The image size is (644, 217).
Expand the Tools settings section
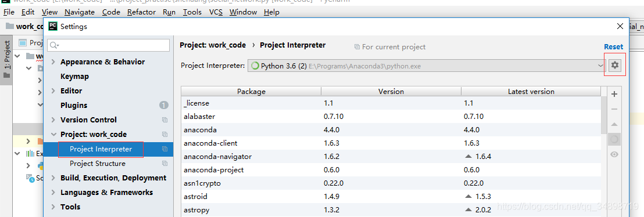53,207
